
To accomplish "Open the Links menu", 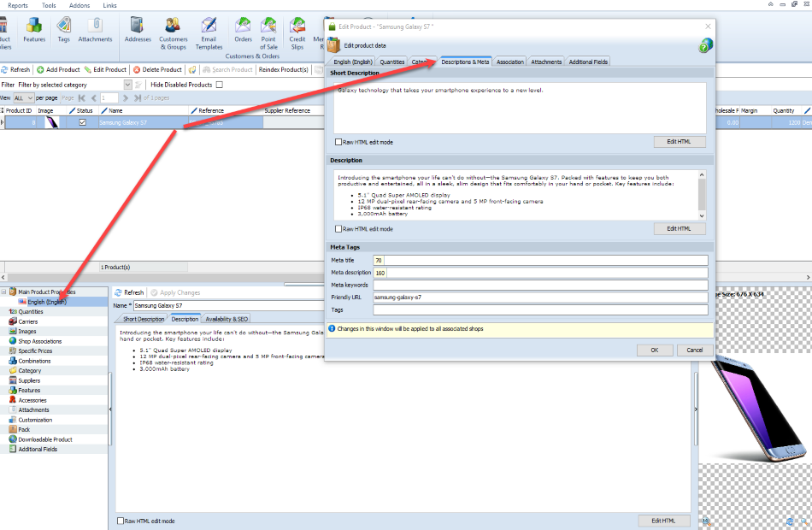I will 109,5.
